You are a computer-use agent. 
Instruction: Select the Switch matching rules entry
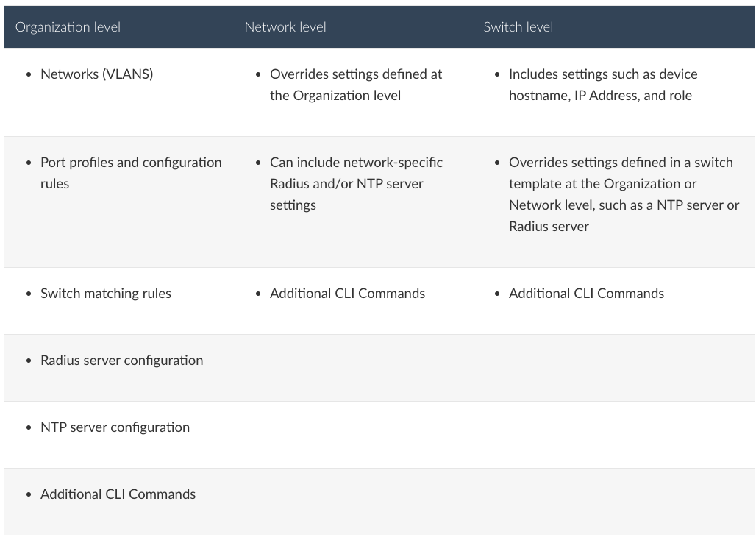click(105, 293)
